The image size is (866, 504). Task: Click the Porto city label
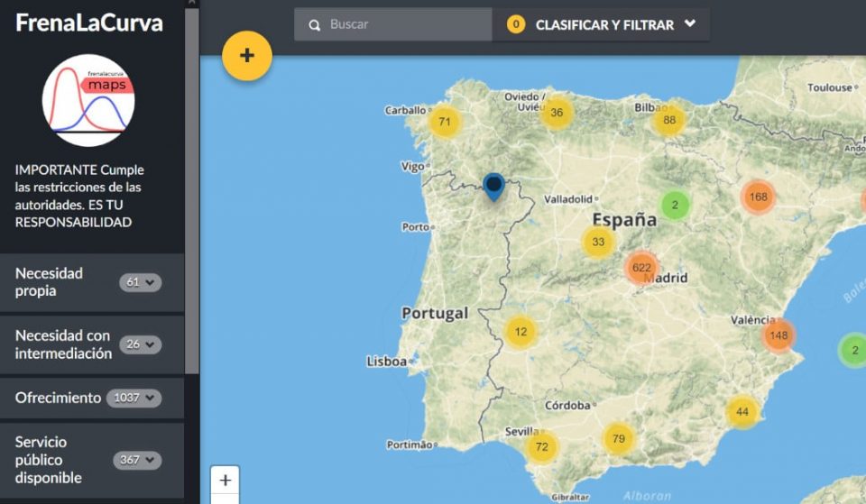416,227
